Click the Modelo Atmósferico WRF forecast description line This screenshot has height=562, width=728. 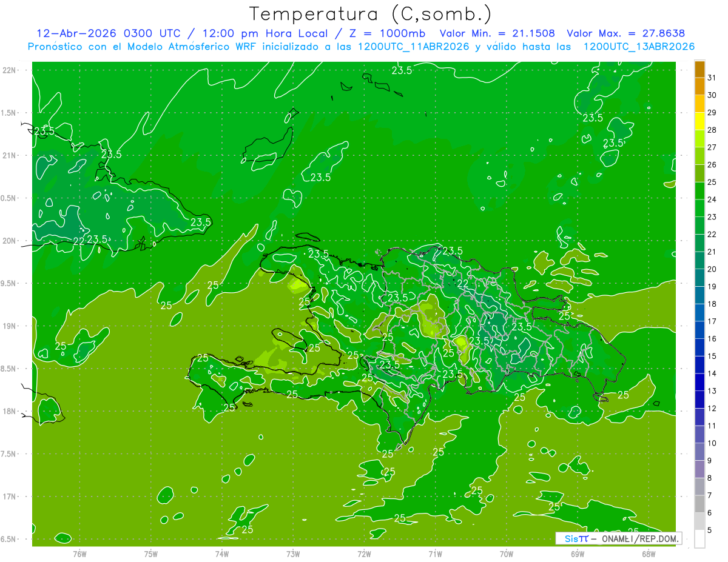(362, 46)
